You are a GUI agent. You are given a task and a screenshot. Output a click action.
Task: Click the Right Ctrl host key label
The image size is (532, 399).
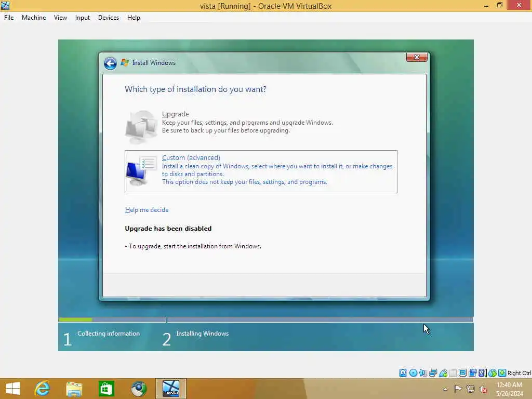pos(519,373)
